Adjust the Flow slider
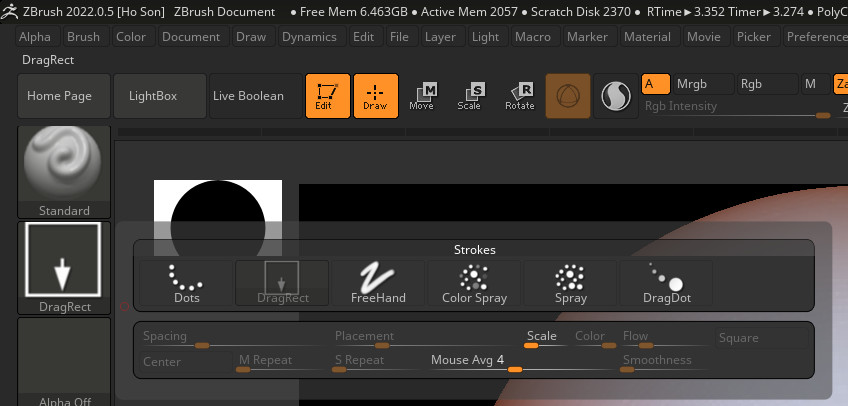 click(x=666, y=338)
